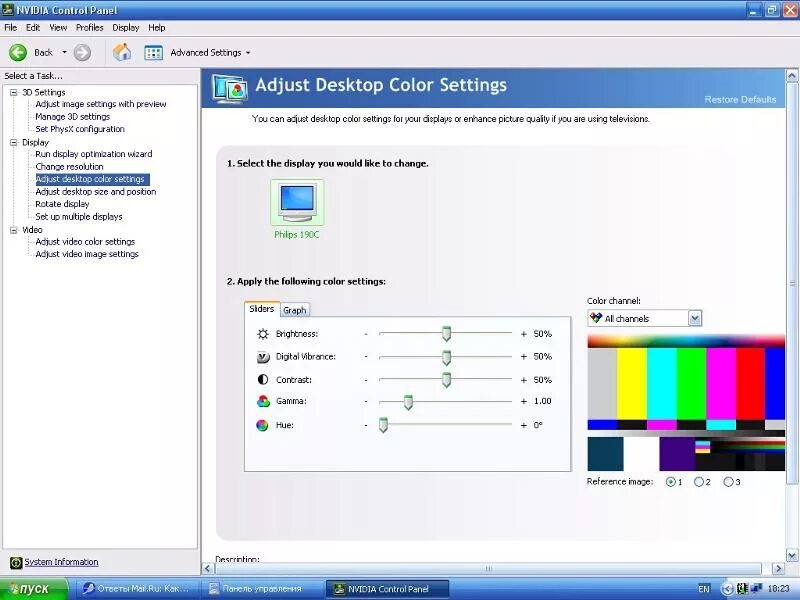
Task: Switch to the Graph tab
Action: click(294, 310)
